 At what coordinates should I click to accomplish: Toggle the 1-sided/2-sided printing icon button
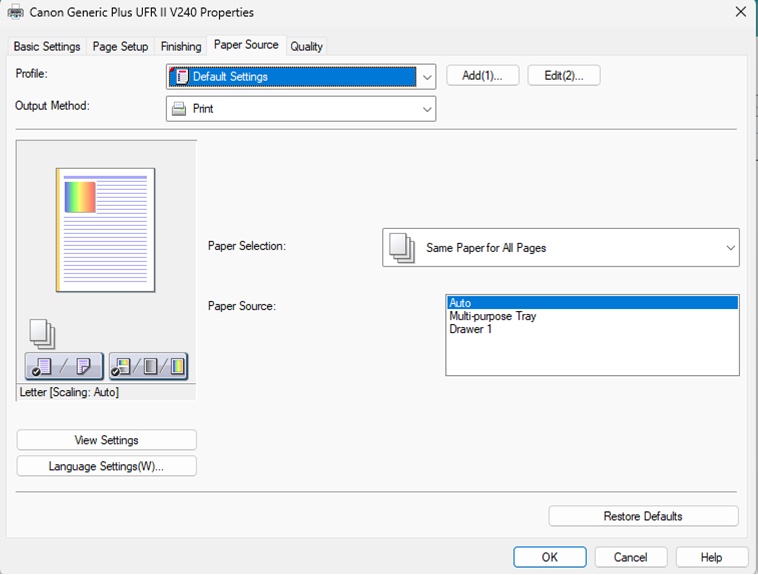coord(64,366)
